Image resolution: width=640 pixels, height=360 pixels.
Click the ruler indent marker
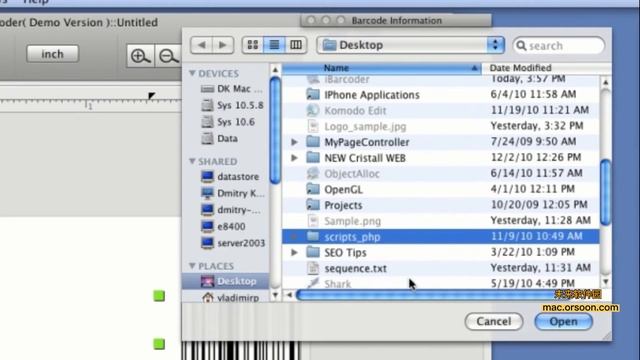coord(151,96)
